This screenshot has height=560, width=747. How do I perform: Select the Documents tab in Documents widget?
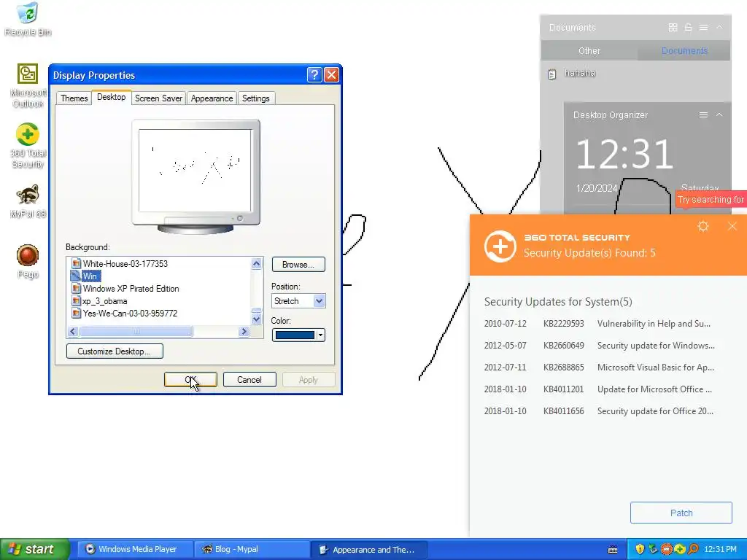[x=684, y=50]
